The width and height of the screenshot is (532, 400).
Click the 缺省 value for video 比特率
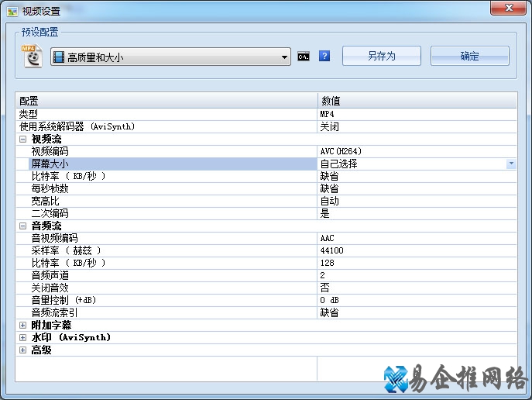pos(417,176)
